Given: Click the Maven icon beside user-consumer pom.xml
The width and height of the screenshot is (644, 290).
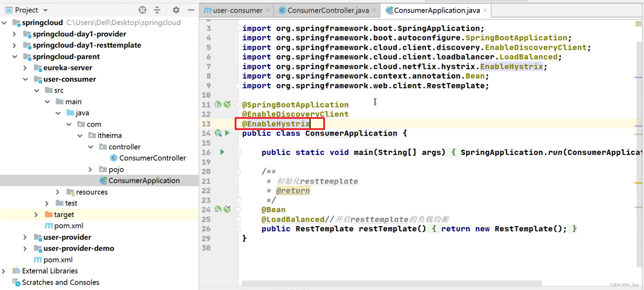Looking at the screenshot, I should tap(49, 226).
